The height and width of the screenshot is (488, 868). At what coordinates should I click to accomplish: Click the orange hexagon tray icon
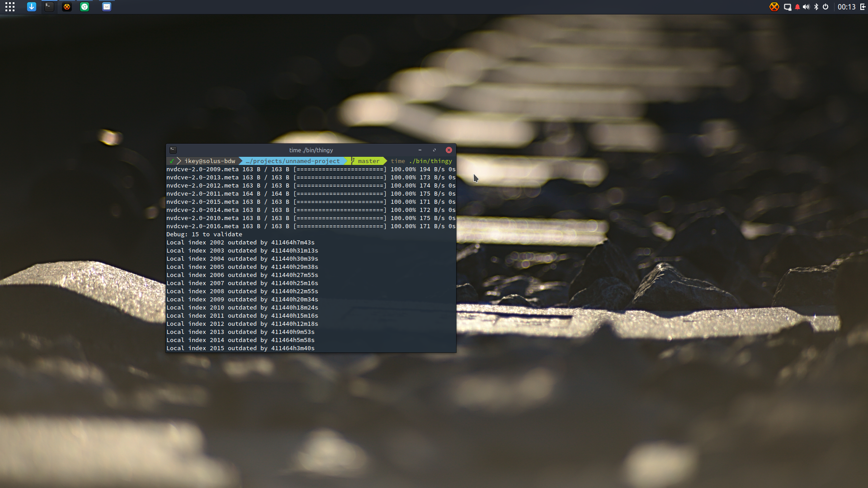(x=774, y=7)
